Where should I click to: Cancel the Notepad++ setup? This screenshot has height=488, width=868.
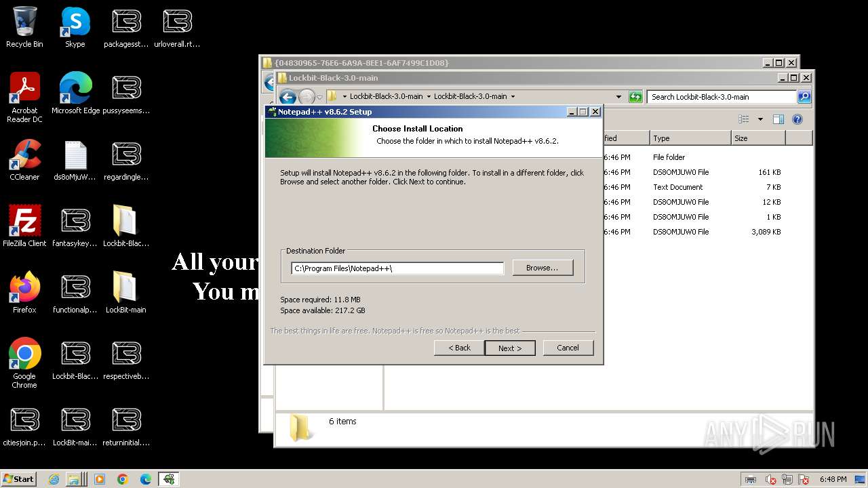click(568, 348)
